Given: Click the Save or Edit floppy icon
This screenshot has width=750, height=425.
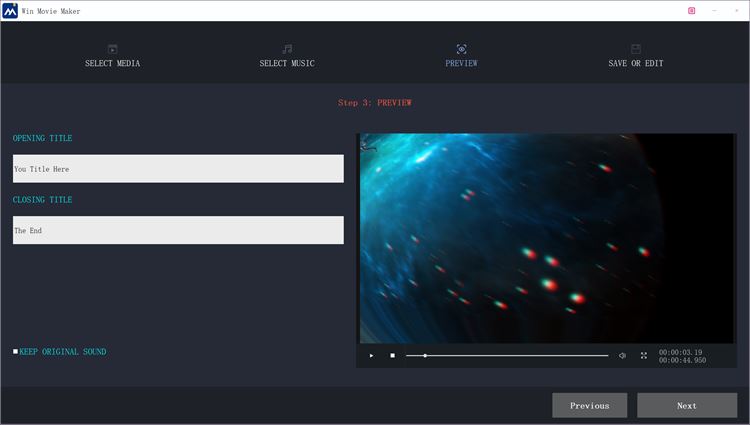Looking at the screenshot, I should [636, 49].
